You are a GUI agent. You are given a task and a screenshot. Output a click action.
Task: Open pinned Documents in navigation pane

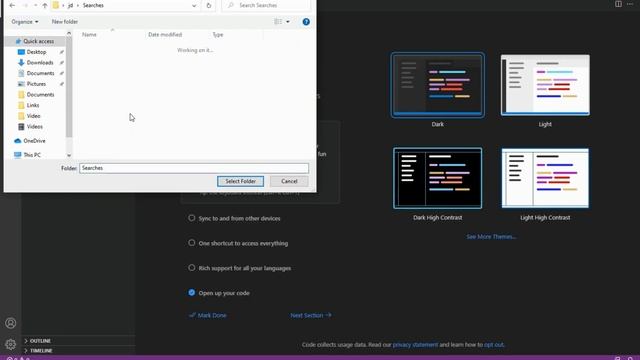[x=40, y=73]
